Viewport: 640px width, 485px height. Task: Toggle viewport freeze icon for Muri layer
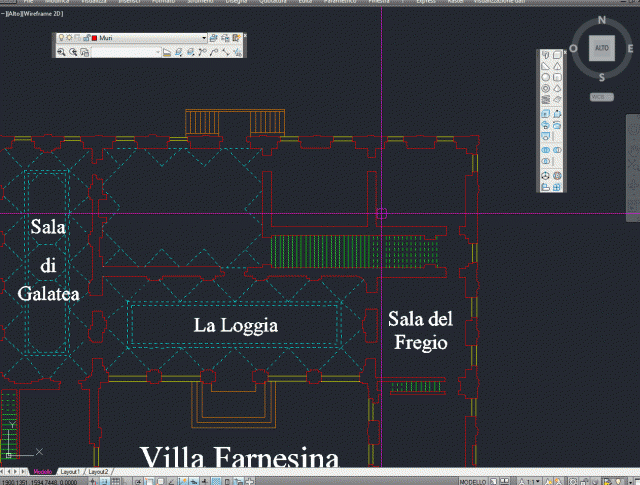(78, 38)
